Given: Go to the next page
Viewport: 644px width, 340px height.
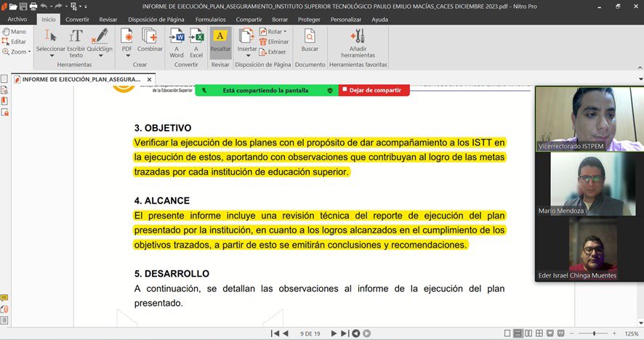Looking at the screenshot, I should 334,333.
